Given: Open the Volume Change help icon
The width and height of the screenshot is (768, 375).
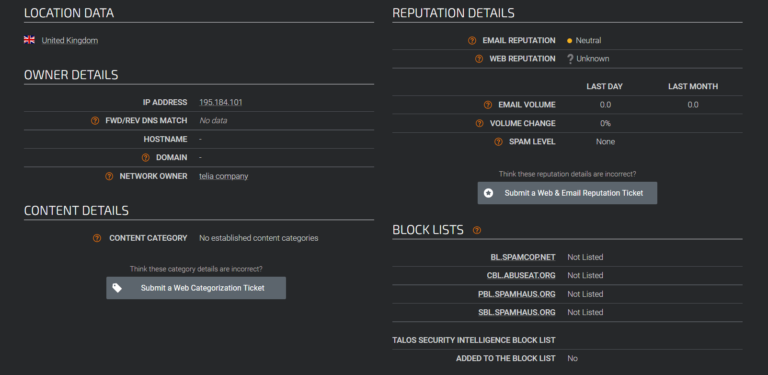Looking at the screenshot, I should click(x=480, y=123).
